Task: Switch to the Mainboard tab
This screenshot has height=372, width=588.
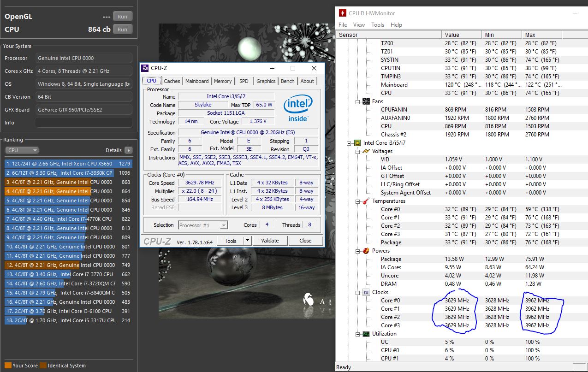Action: [197, 81]
